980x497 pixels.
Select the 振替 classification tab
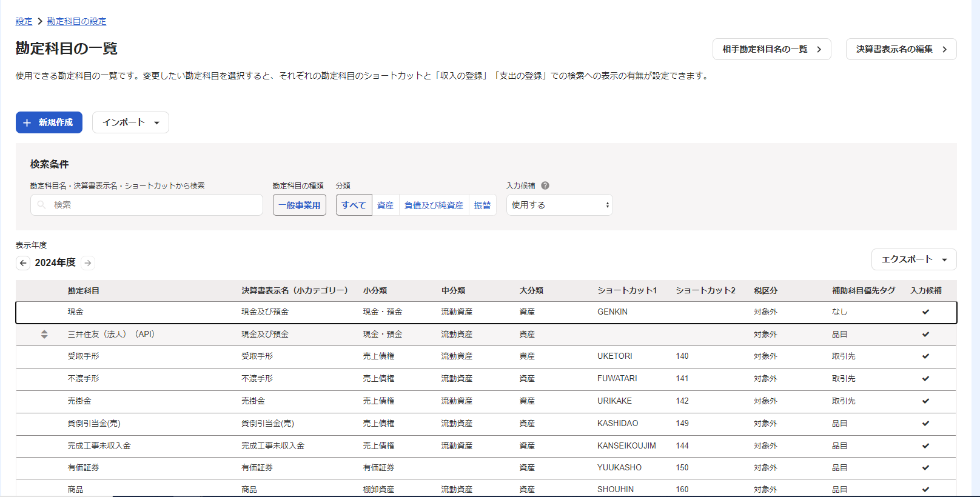(483, 205)
